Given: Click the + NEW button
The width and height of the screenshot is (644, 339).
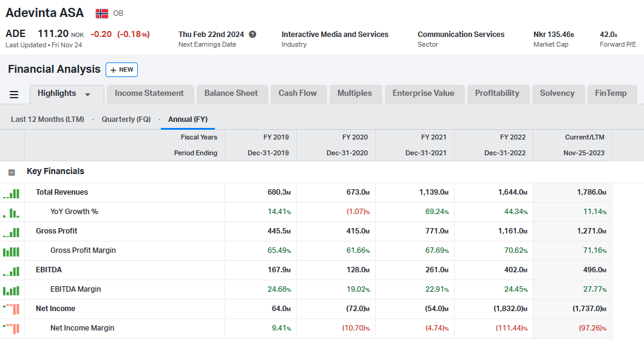Looking at the screenshot, I should pyautogui.click(x=121, y=70).
